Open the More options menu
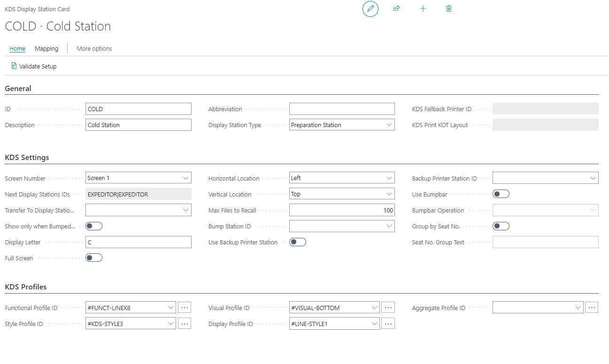Viewport: 609px width, 364px height. click(94, 49)
